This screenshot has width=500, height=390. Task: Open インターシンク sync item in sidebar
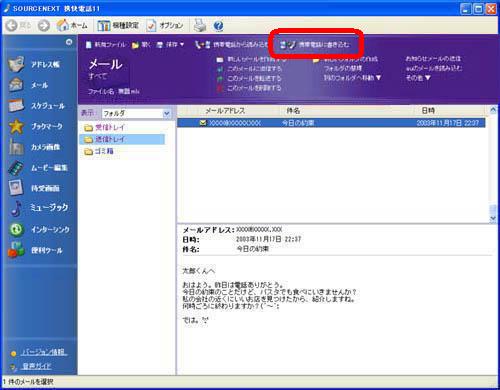pos(39,229)
